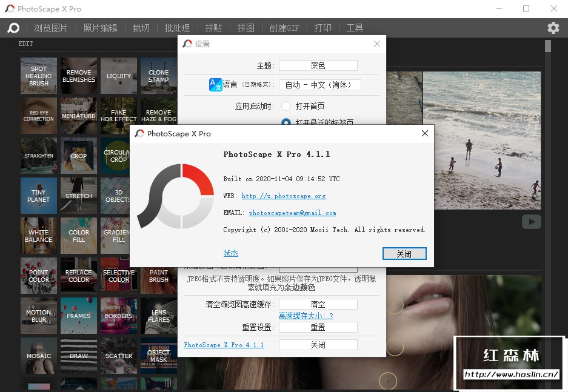This screenshot has width=568, height=392.
Task: Click the 清空 thumbnail cache button
Action: [318, 304]
